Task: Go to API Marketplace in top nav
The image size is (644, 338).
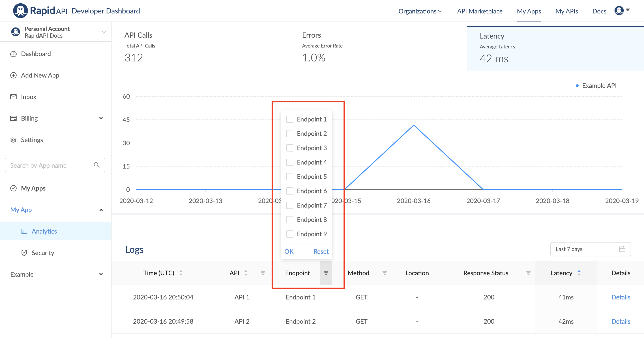Action: [x=479, y=11]
